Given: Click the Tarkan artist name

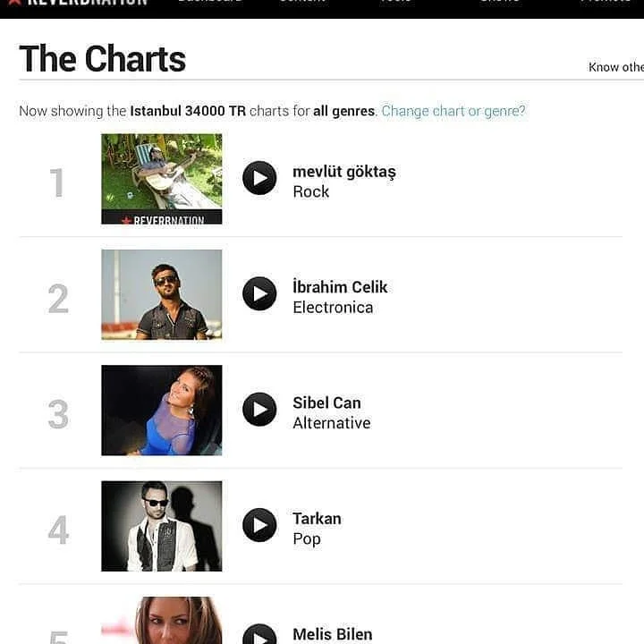Looking at the screenshot, I should 317,518.
